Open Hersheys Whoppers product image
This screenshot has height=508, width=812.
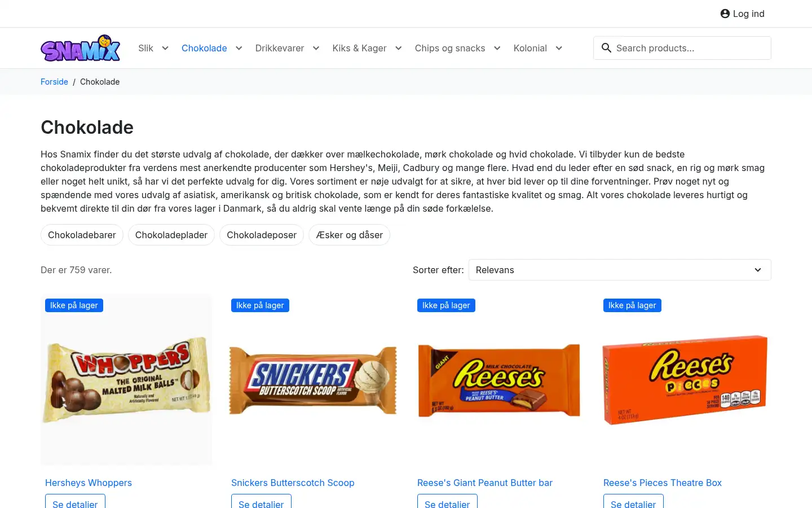(x=127, y=379)
